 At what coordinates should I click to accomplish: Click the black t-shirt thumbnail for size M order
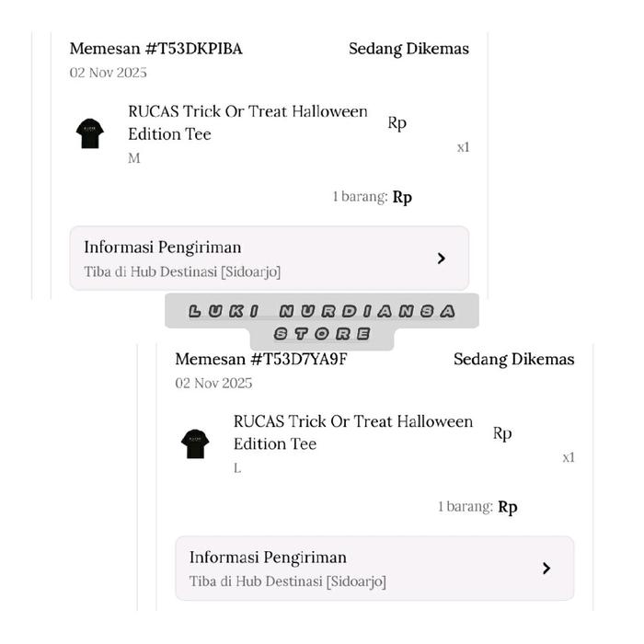click(x=90, y=133)
